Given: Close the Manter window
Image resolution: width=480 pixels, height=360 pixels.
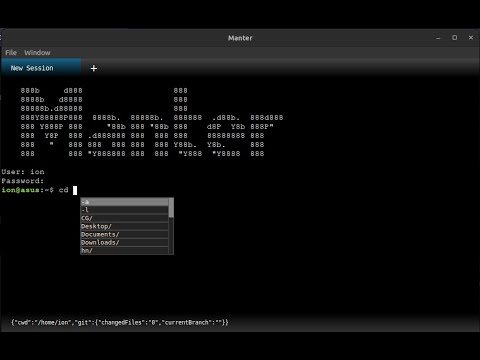Looking at the screenshot, I should pos(471,38).
